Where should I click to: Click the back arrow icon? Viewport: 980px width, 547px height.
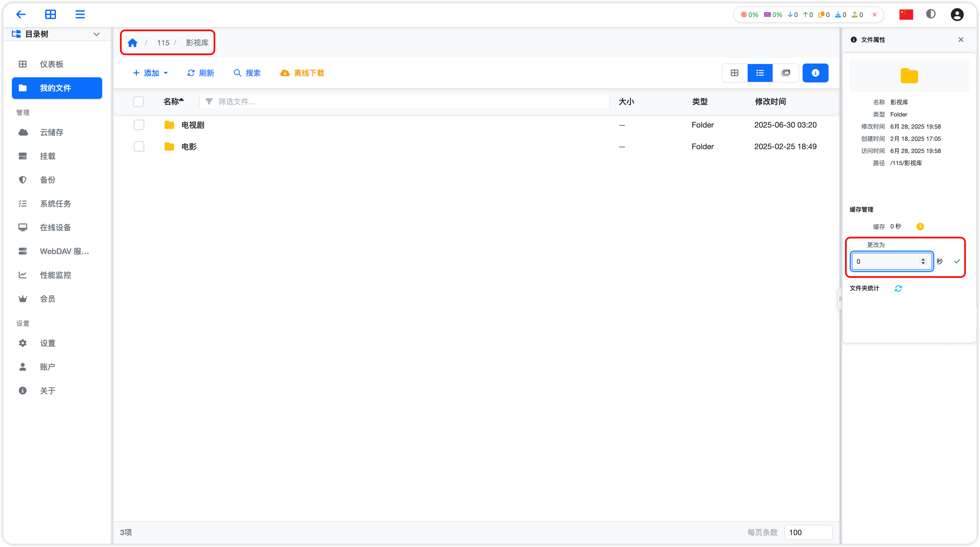coord(21,14)
